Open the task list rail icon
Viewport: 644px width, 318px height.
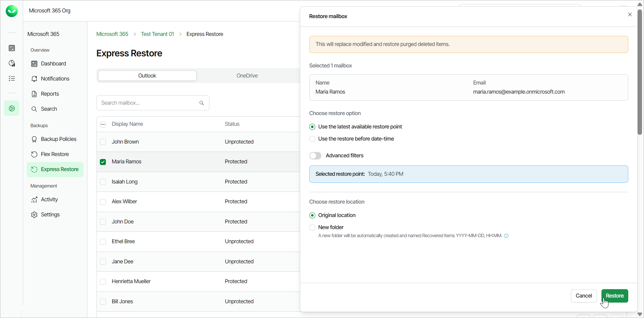(12, 78)
